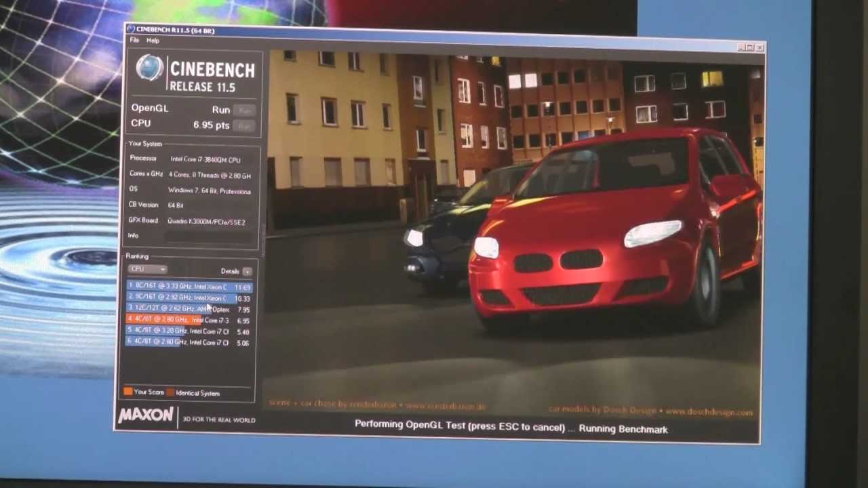Select ranking row 3 12C/12T AMD Opteron
Viewport: 868px width, 488px height.
tap(189, 309)
